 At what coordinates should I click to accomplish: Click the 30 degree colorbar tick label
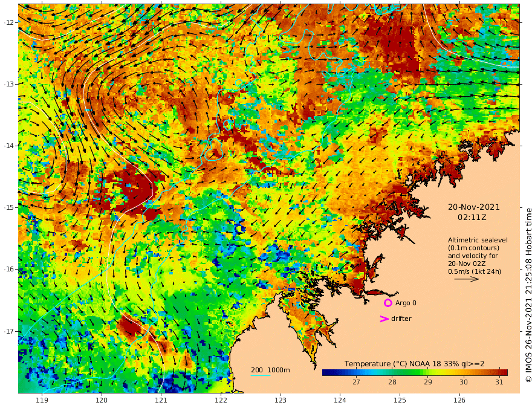tap(464, 382)
